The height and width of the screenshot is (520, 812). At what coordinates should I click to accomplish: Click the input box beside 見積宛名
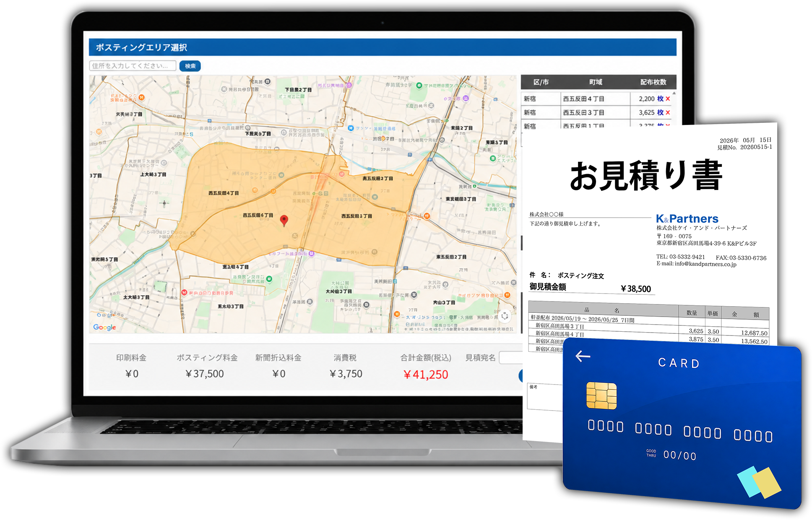tap(511, 358)
